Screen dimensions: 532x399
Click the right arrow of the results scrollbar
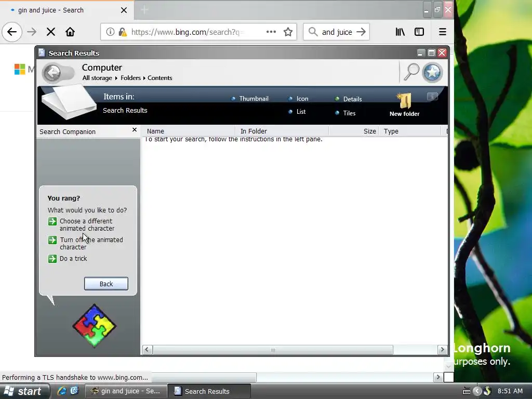pyautogui.click(x=442, y=350)
